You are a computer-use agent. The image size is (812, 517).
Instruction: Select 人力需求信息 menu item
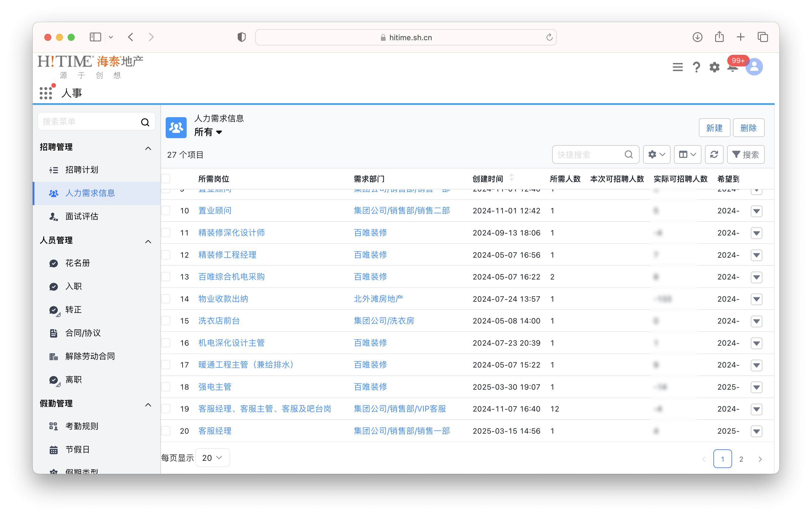pos(97,193)
